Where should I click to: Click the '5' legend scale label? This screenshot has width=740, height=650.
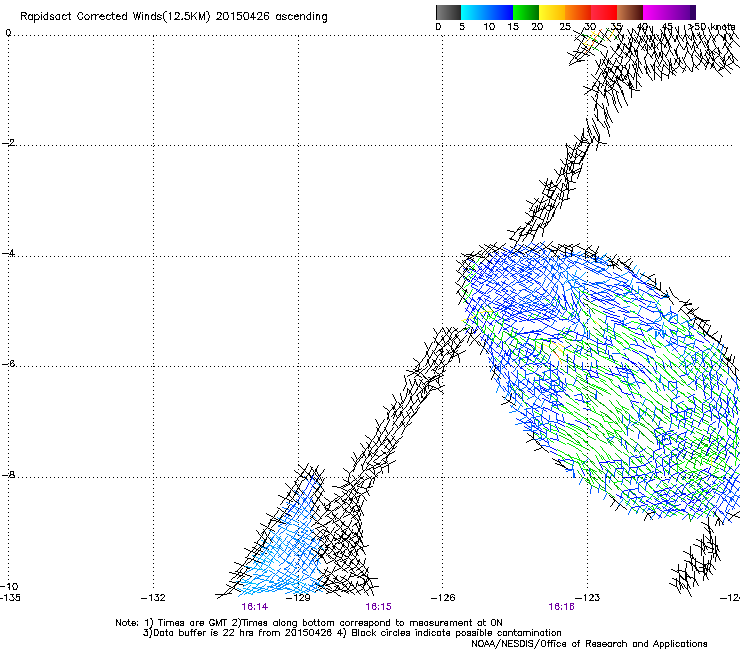pyautogui.click(x=462, y=27)
